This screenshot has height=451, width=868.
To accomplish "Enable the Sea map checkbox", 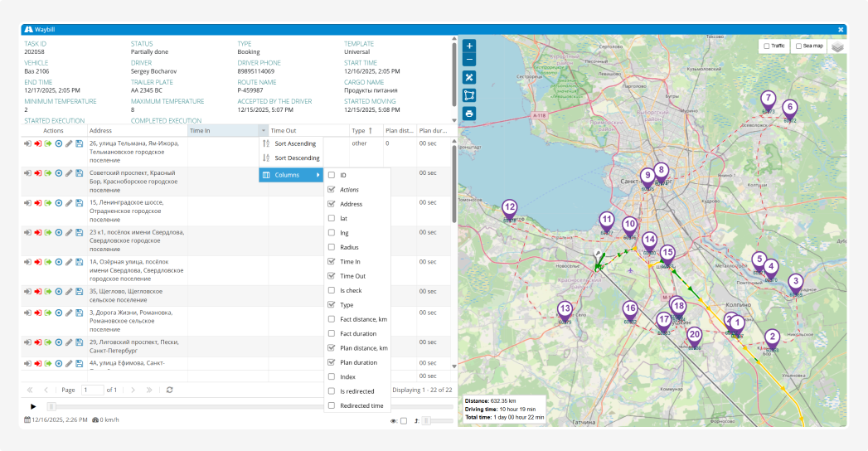I will pos(798,46).
